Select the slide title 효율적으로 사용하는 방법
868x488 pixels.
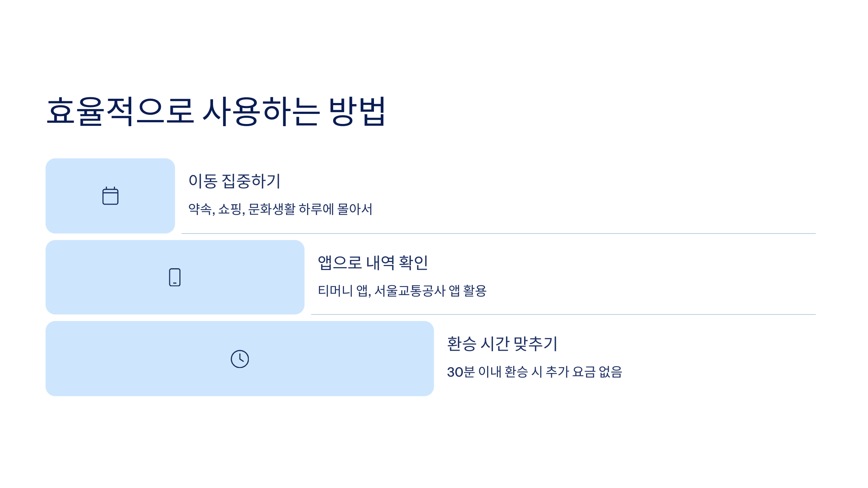(216, 111)
